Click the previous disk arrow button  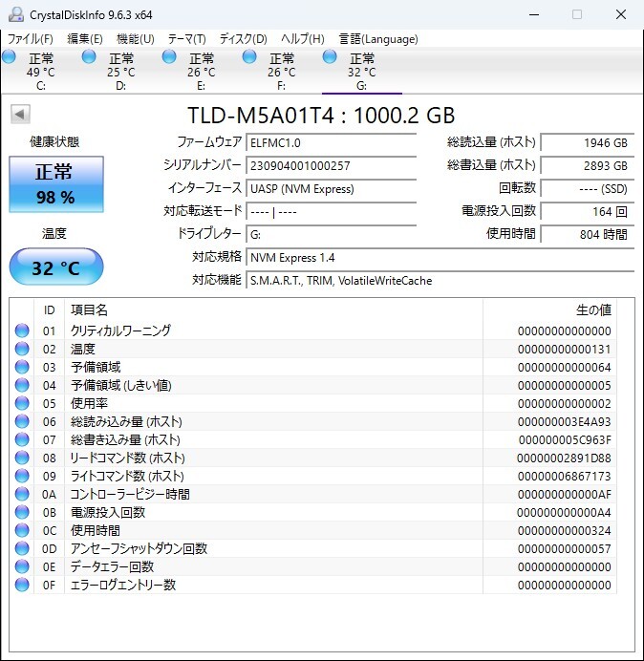[20, 115]
